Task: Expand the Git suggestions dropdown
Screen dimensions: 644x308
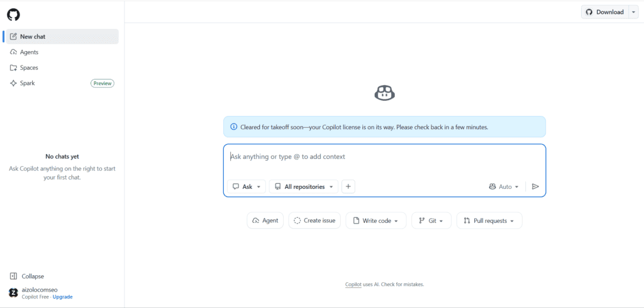Action: pos(431,220)
